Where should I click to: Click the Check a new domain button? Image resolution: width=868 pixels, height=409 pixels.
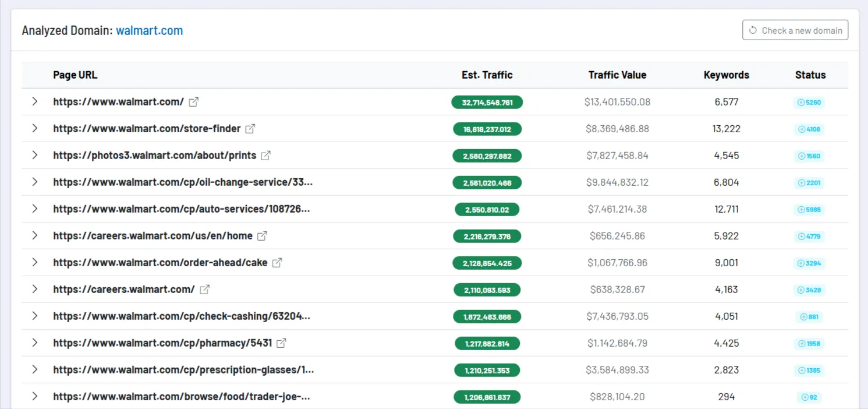(x=795, y=30)
